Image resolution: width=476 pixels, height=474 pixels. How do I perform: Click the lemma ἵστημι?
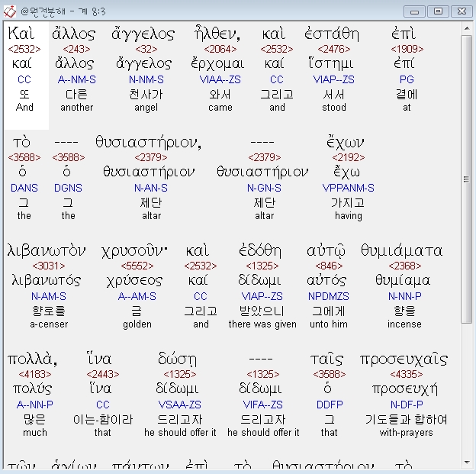tap(331, 64)
